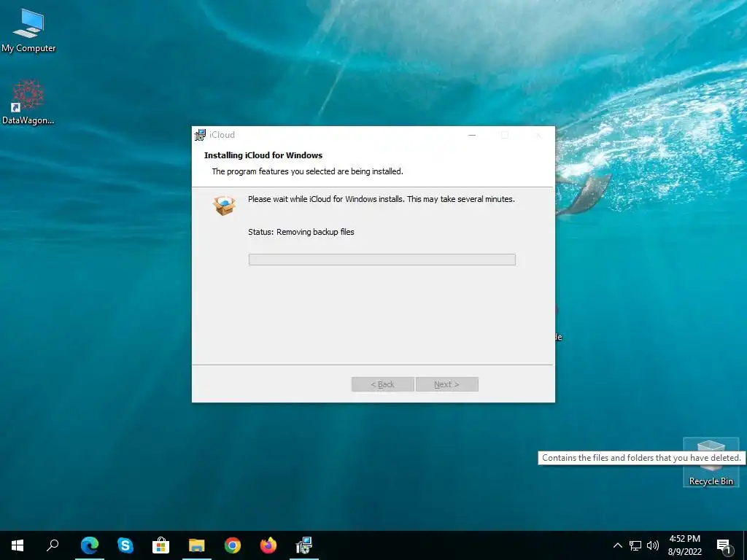Open volume speaker tray icon
The width and height of the screenshot is (747, 560).
point(653,545)
